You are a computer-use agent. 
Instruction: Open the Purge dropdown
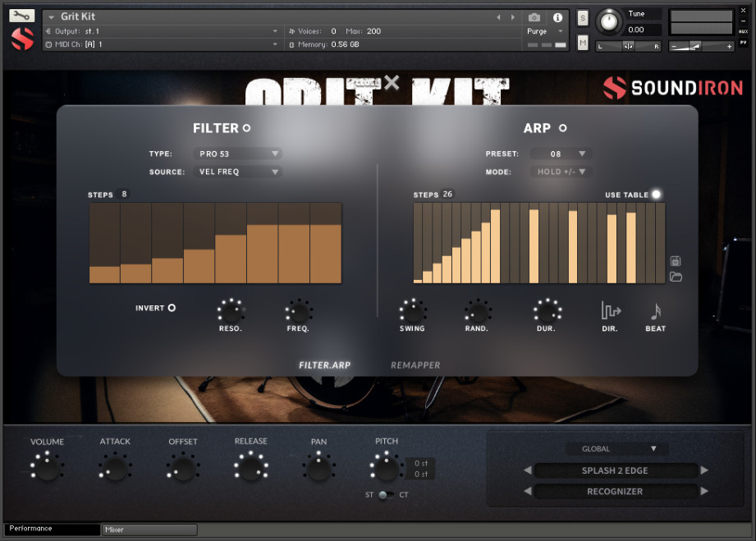545,31
